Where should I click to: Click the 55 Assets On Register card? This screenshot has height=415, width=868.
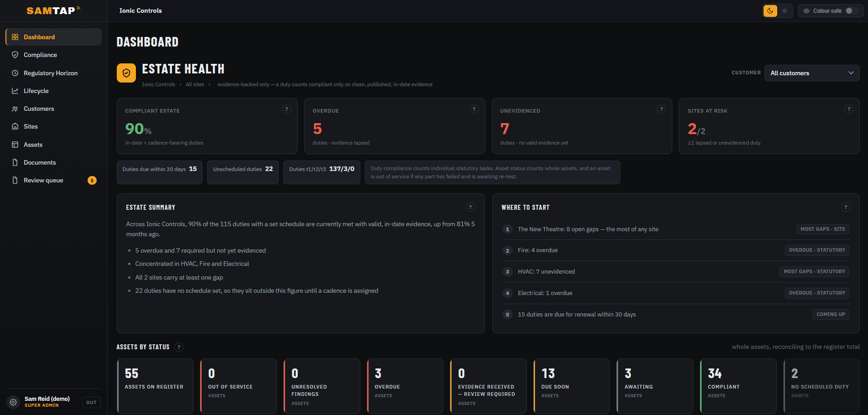(x=155, y=386)
